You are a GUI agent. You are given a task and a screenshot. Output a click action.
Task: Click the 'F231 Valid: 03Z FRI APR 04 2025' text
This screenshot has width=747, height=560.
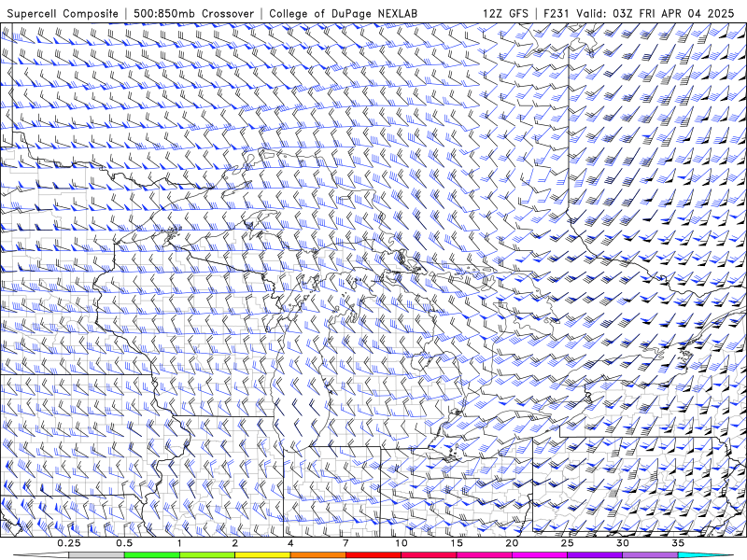(639, 13)
